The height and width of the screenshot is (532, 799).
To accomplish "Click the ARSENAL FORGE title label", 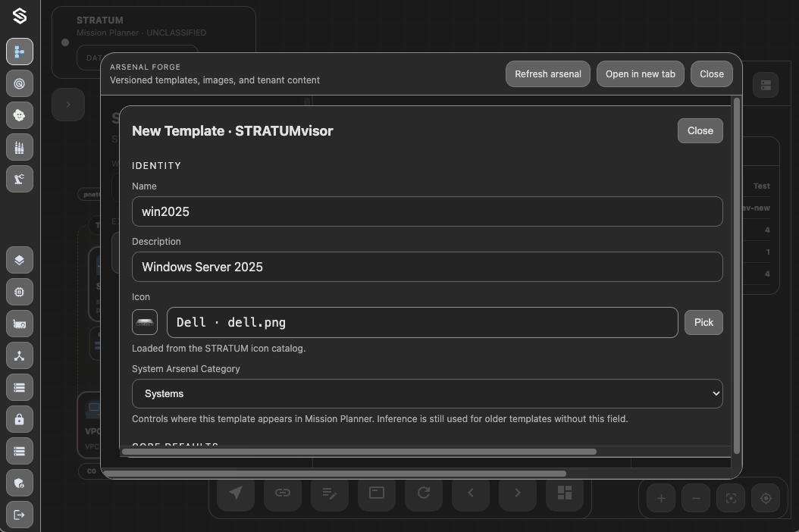I will (x=146, y=67).
